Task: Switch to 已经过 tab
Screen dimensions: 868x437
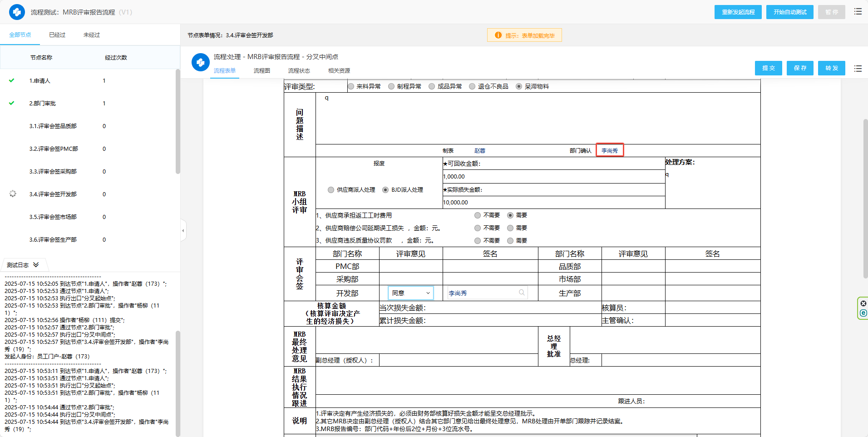Action: pyautogui.click(x=57, y=35)
